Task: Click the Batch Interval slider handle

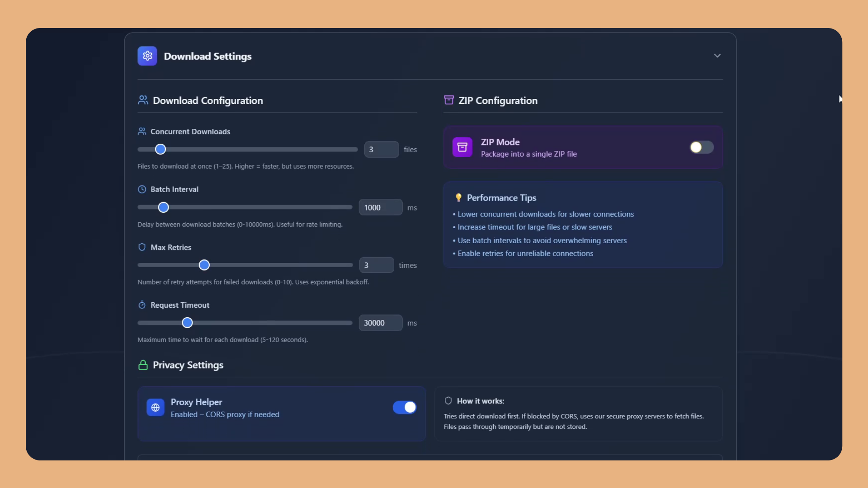Action: 164,207
